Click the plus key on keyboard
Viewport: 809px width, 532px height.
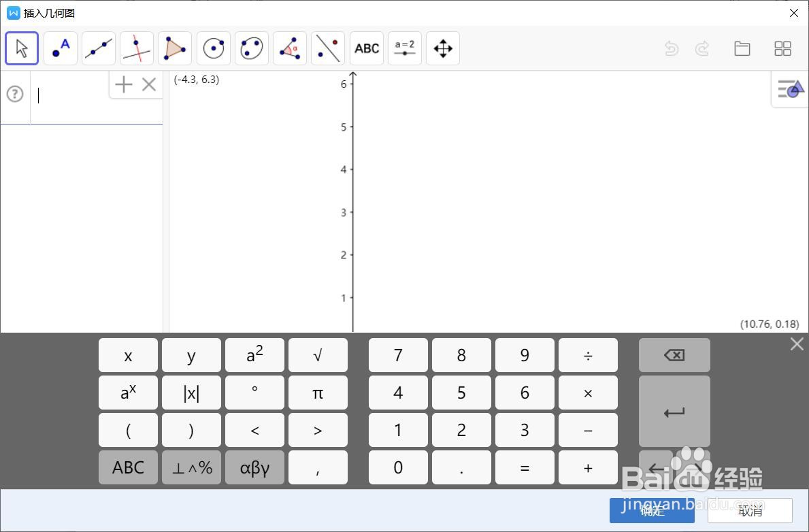point(588,467)
